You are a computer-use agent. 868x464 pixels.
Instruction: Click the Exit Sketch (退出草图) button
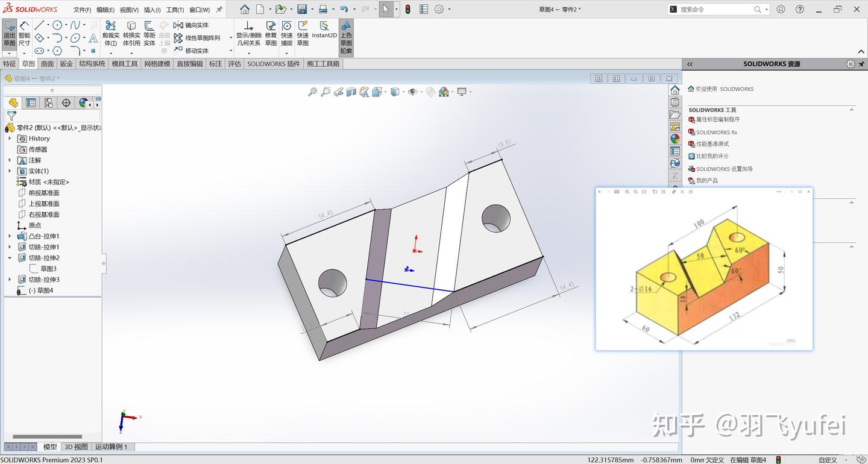click(x=10, y=34)
